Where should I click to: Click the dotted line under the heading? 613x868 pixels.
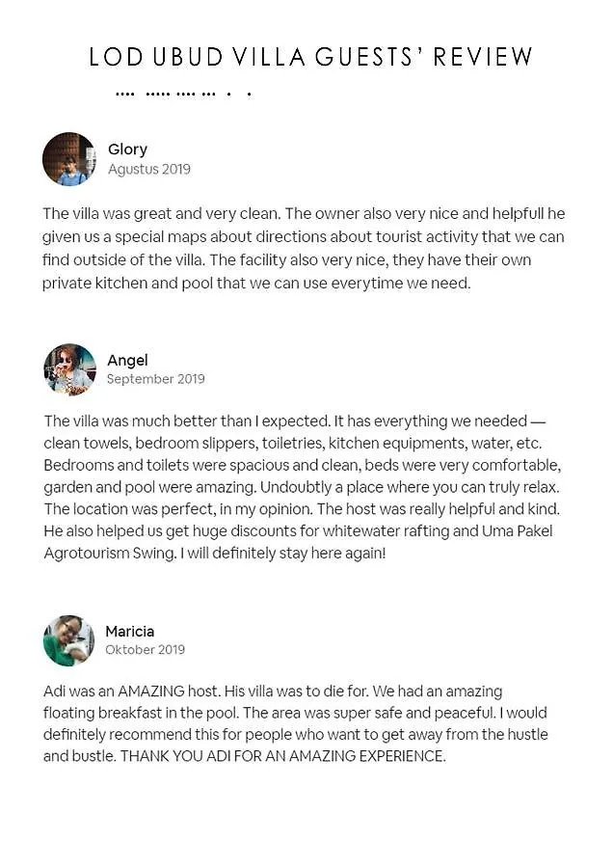[x=184, y=95]
